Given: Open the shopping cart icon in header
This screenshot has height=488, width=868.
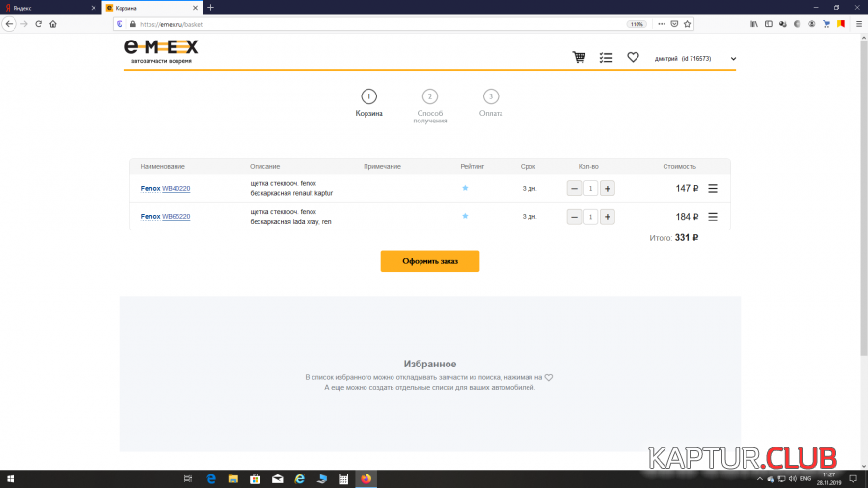Looking at the screenshot, I should [579, 58].
